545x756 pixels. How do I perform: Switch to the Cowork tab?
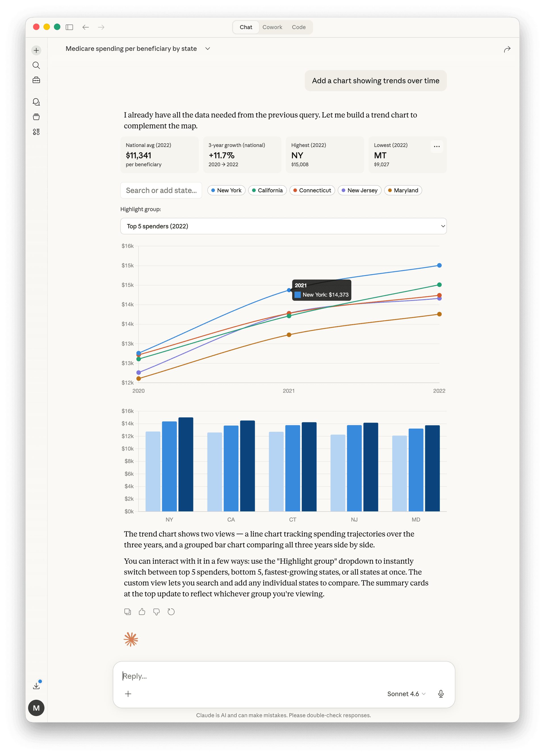coord(272,27)
